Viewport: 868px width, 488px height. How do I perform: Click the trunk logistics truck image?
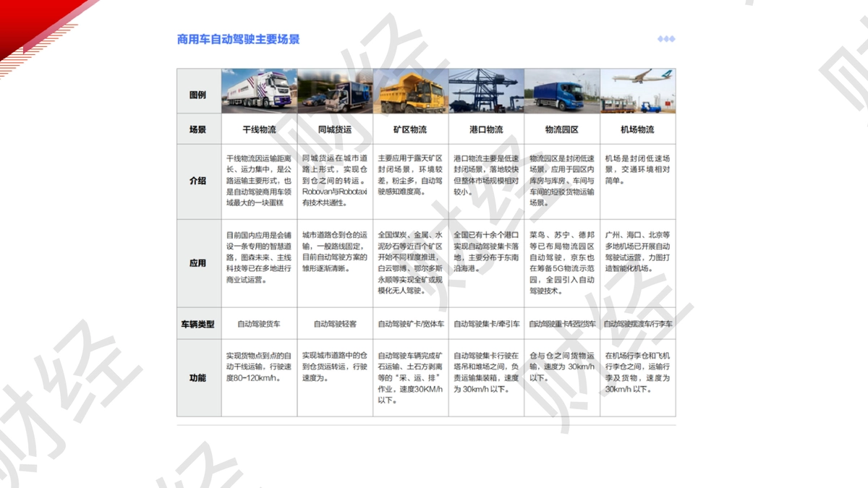pos(259,91)
